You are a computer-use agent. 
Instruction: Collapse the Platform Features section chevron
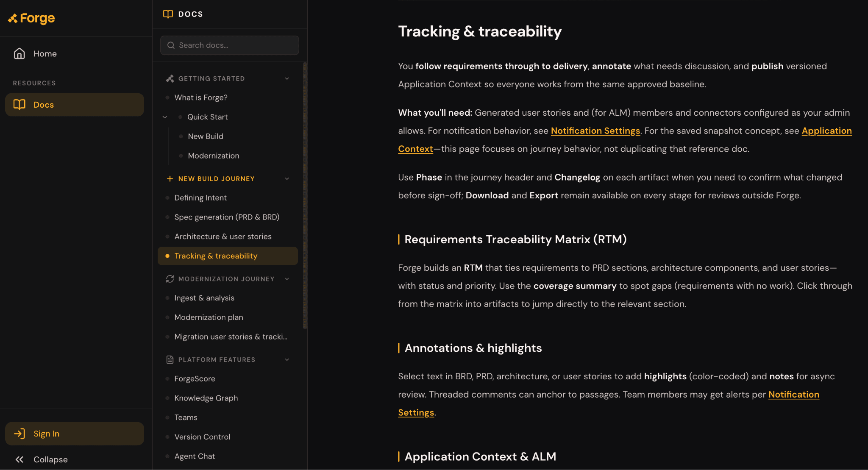tap(287, 359)
